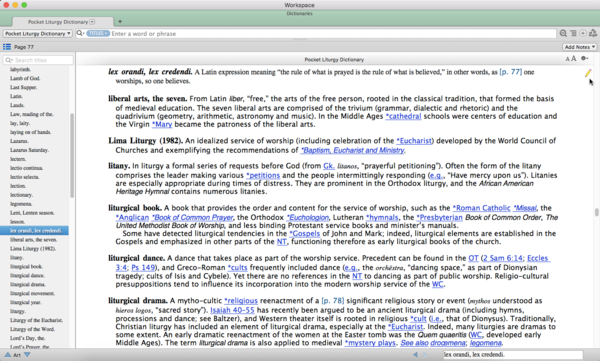This screenshot has height=361, width=600.
Task: Click the [p. 78] page marker link
Action: click(x=333, y=301)
